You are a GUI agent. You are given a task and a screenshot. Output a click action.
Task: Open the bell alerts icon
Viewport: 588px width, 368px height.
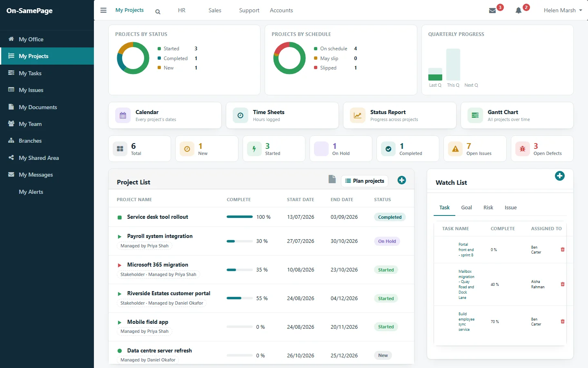click(519, 11)
